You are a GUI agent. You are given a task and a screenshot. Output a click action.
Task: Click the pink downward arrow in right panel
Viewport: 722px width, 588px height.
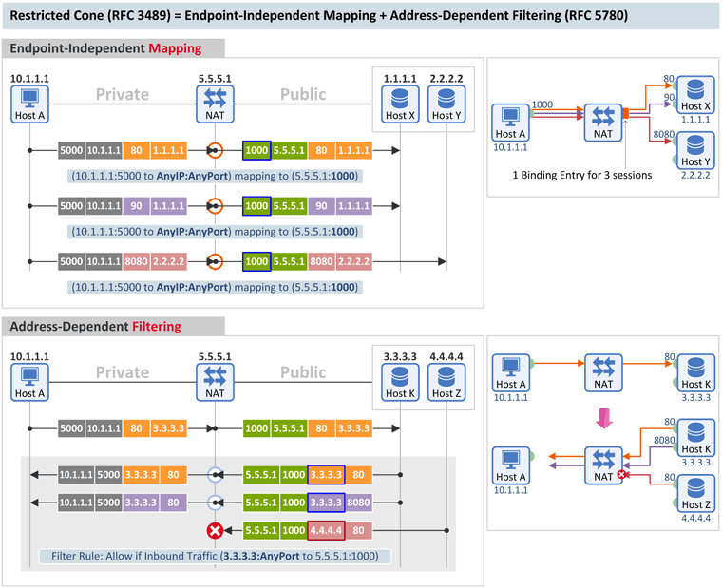(603, 418)
